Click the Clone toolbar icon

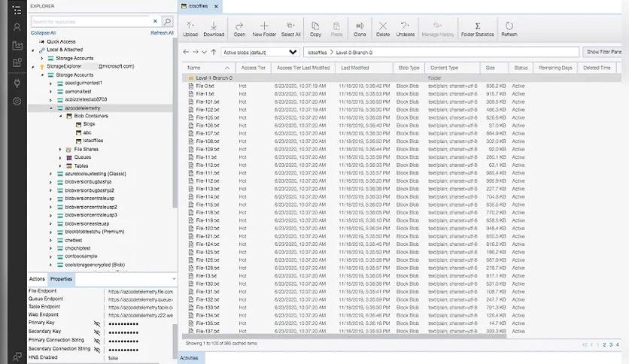360,29
